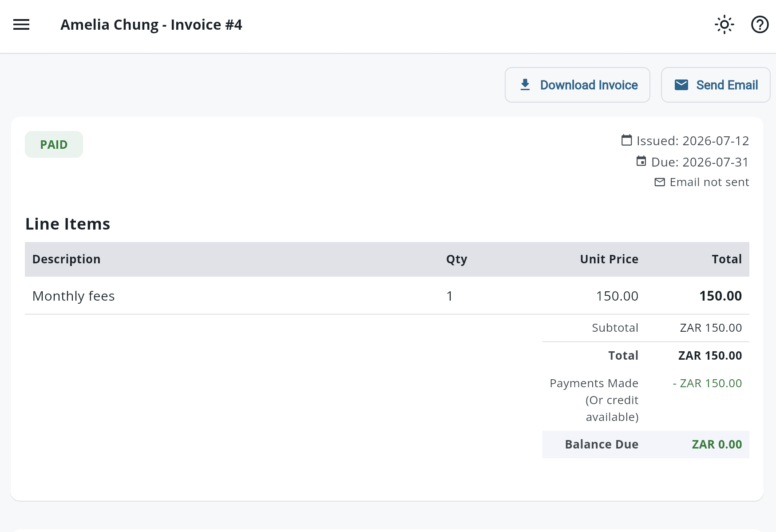Click the Download Invoice button
Image resolution: width=776 pixels, height=532 pixels.
coord(577,85)
